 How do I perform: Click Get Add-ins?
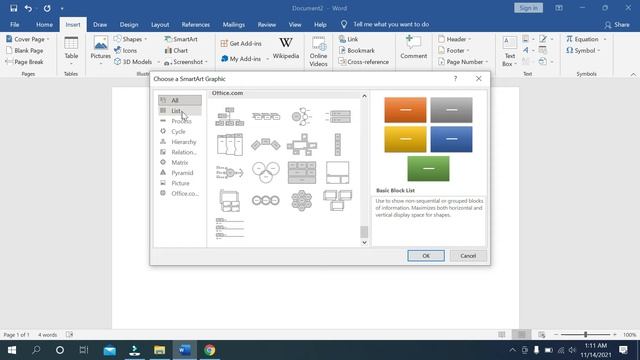pyautogui.click(x=241, y=43)
